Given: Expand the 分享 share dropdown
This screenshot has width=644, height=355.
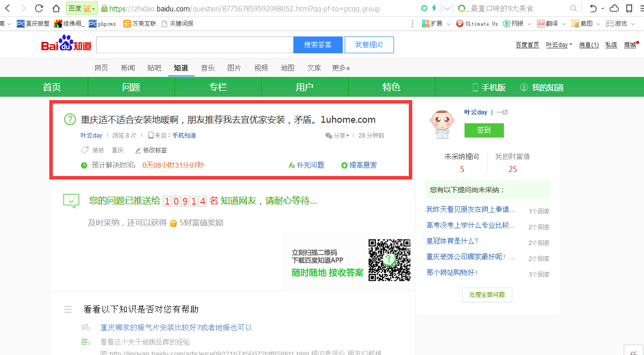Looking at the screenshot, I should pyautogui.click(x=338, y=136).
